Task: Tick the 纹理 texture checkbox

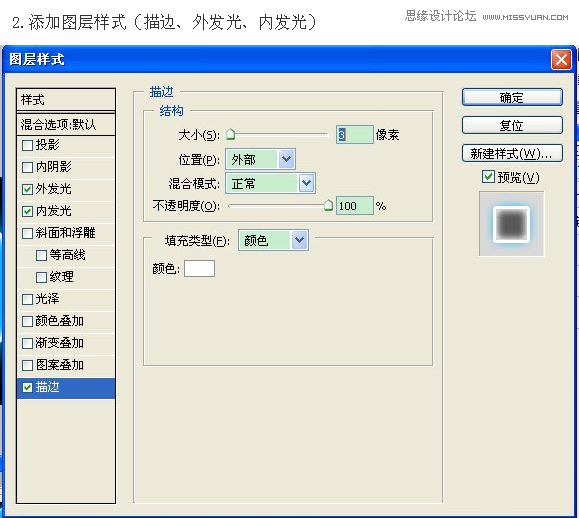Action: pos(41,277)
